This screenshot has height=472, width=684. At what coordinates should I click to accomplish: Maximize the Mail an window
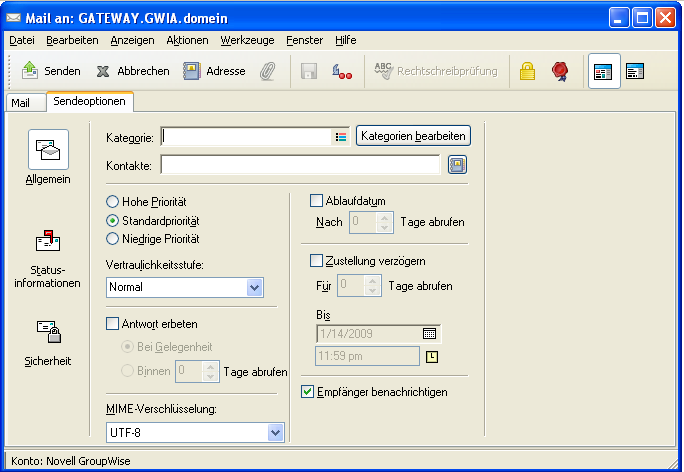pos(642,18)
